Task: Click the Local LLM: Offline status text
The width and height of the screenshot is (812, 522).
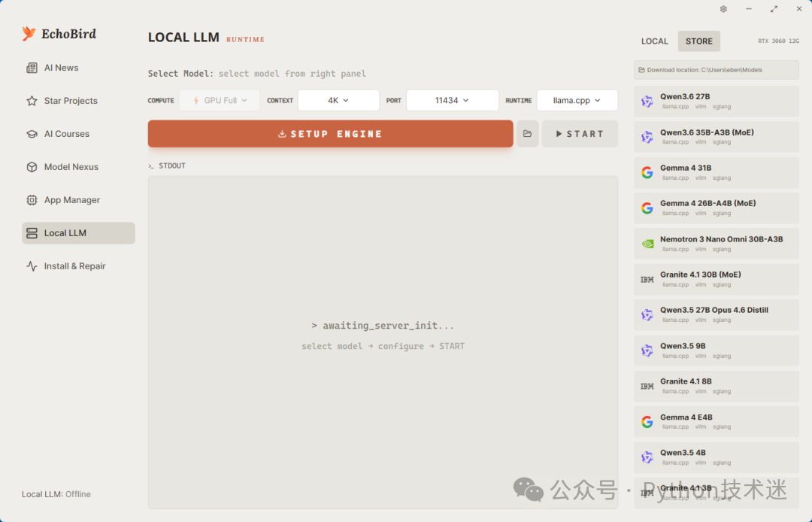Action: 56,495
